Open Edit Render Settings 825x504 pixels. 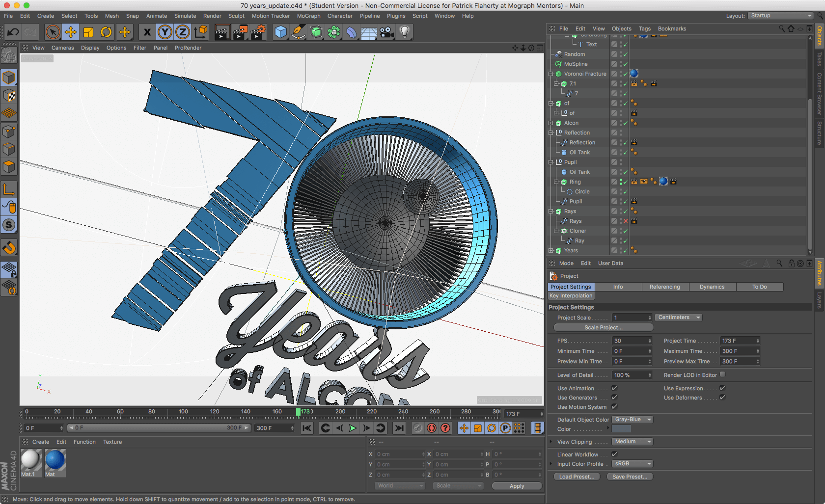tap(258, 32)
